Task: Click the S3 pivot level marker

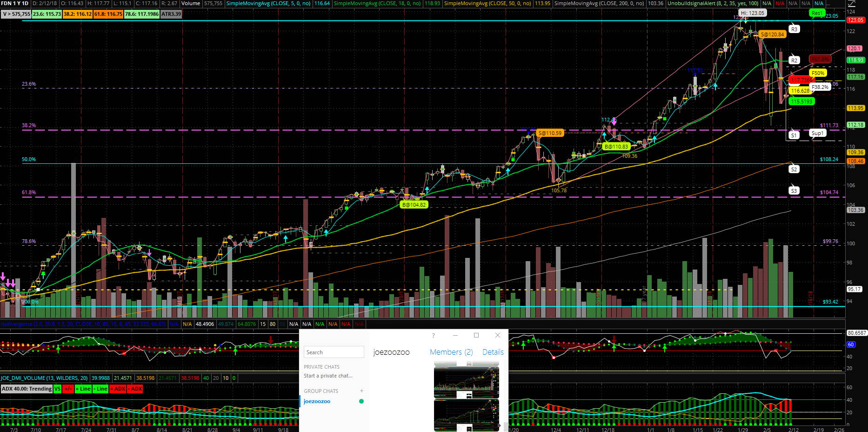Action: [x=794, y=191]
